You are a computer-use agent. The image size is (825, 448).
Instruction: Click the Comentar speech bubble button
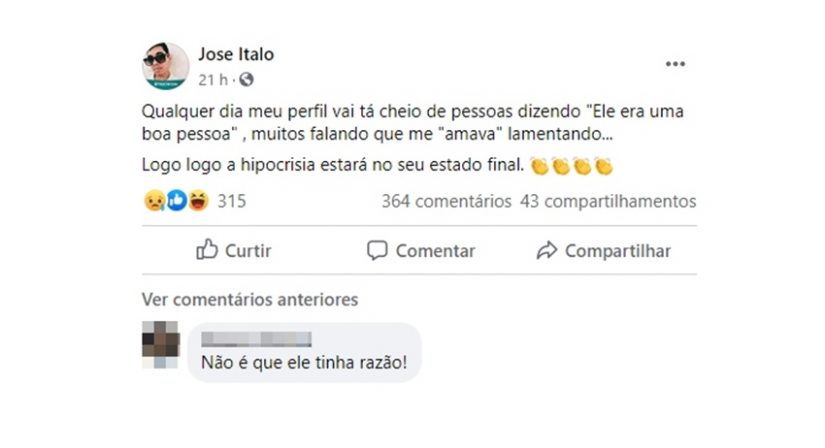(x=421, y=251)
